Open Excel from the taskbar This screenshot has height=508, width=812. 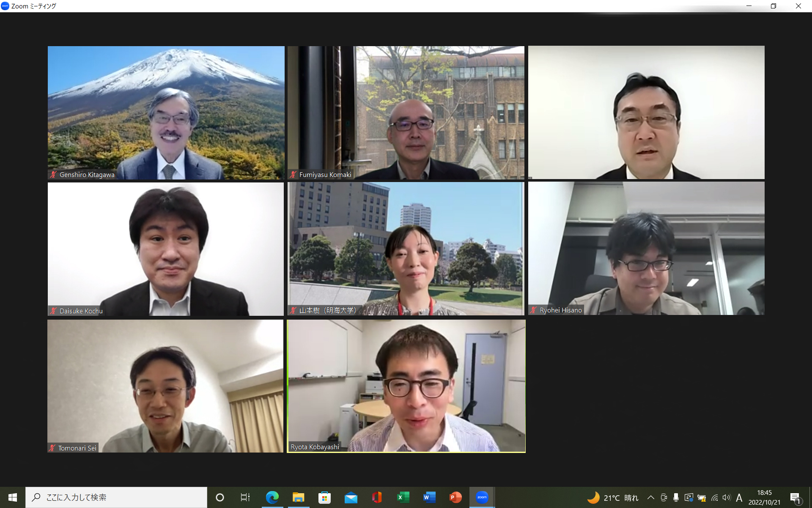click(403, 497)
